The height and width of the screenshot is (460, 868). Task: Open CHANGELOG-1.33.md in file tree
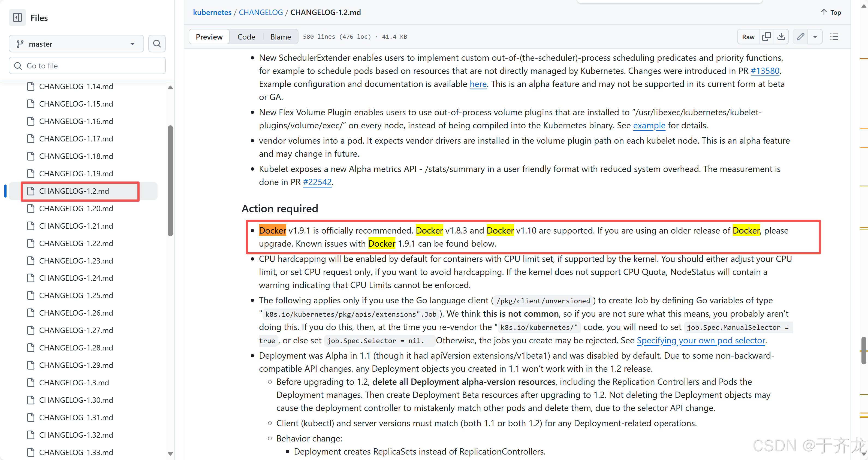click(x=76, y=452)
